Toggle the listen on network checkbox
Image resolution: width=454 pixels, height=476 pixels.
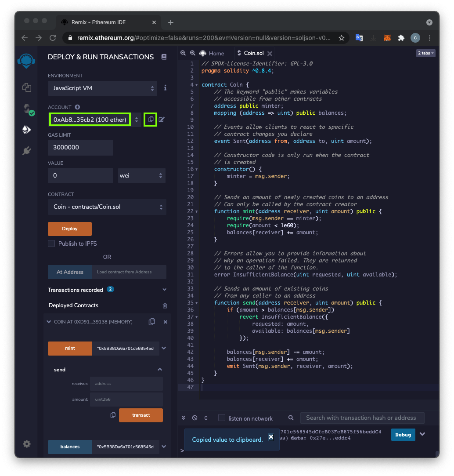(x=222, y=418)
